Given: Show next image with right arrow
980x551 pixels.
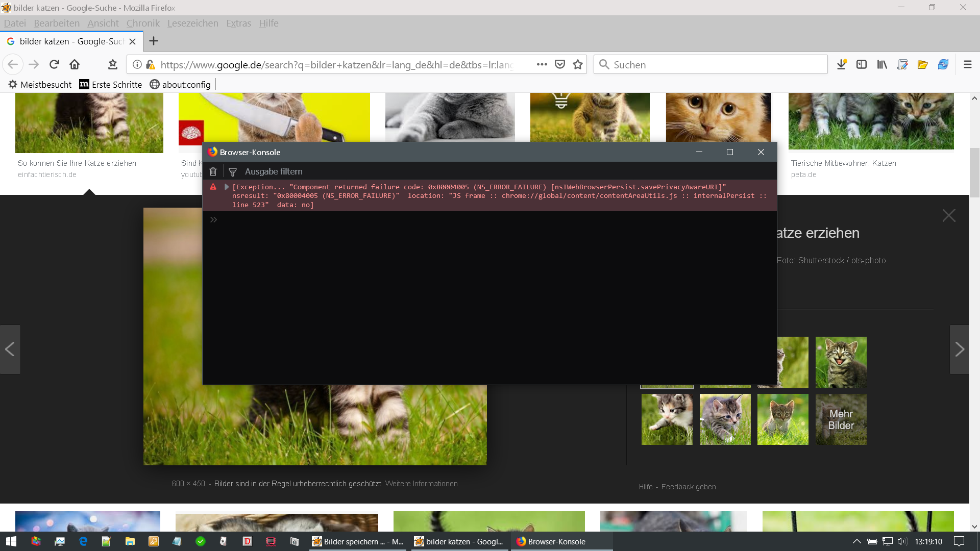Looking at the screenshot, I should pyautogui.click(x=959, y=349).
